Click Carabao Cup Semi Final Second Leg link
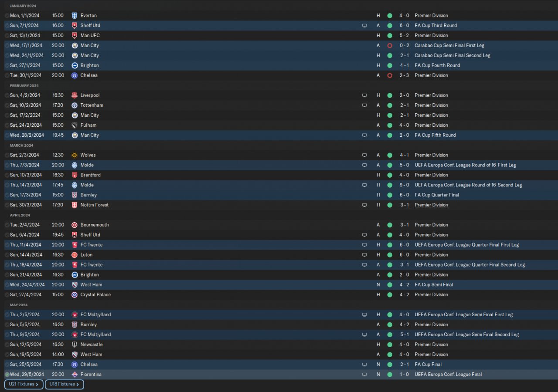The width and height of the screenshot is (558, 392). click(x=453, y=55)
